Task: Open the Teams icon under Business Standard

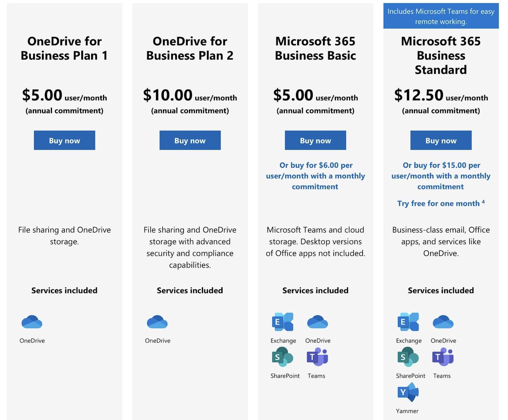Action: click(x=442, y=357)
